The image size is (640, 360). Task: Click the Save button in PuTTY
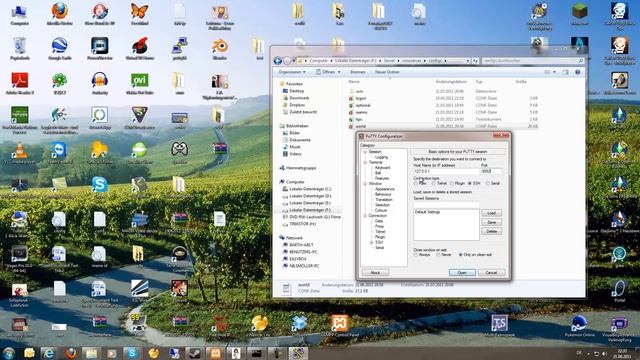click(491, 222)
